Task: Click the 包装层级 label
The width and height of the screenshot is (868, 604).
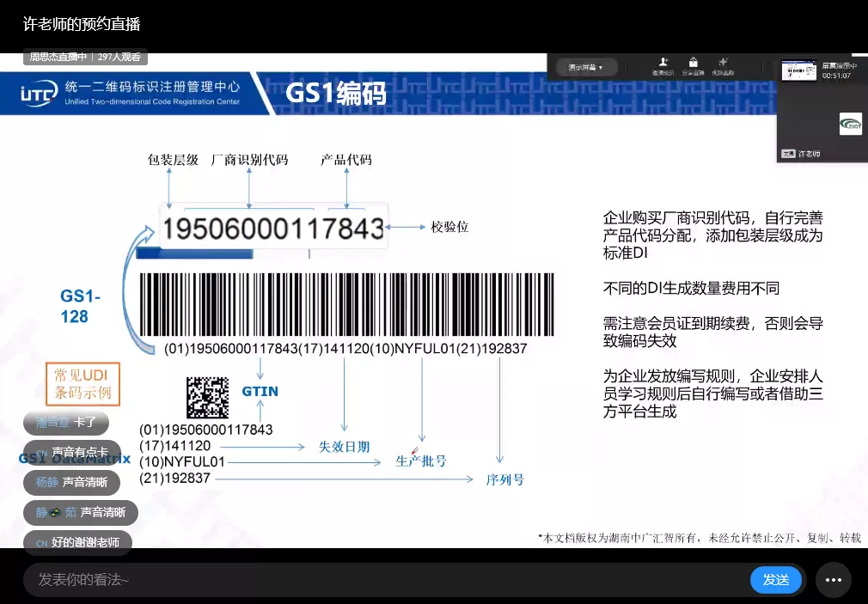Action: click(x=173, y=160)
